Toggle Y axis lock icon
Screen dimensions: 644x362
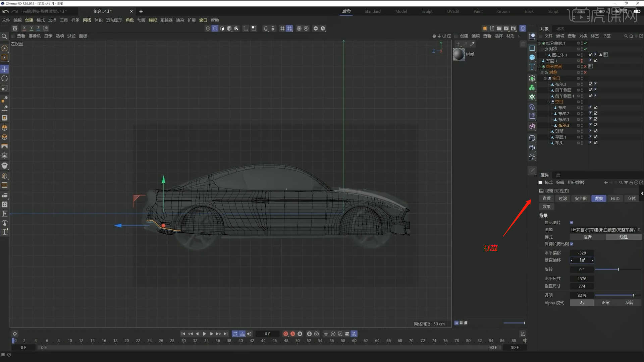(31, 28)
